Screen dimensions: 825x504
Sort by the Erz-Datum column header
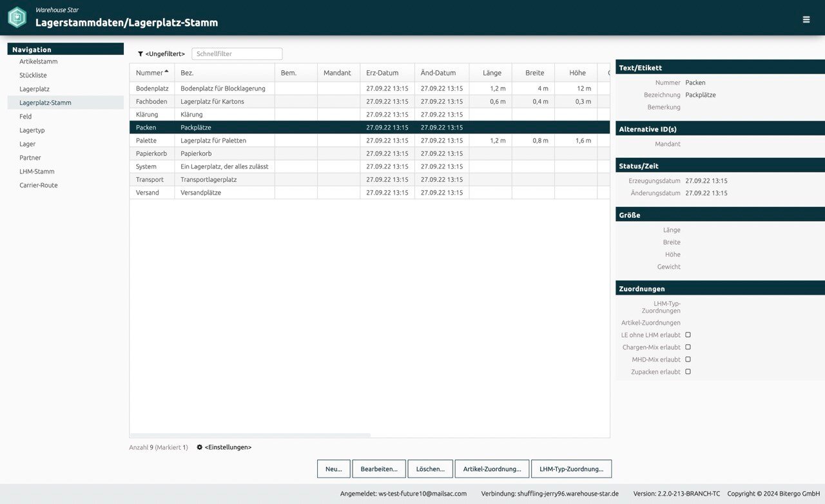[387, 73]
